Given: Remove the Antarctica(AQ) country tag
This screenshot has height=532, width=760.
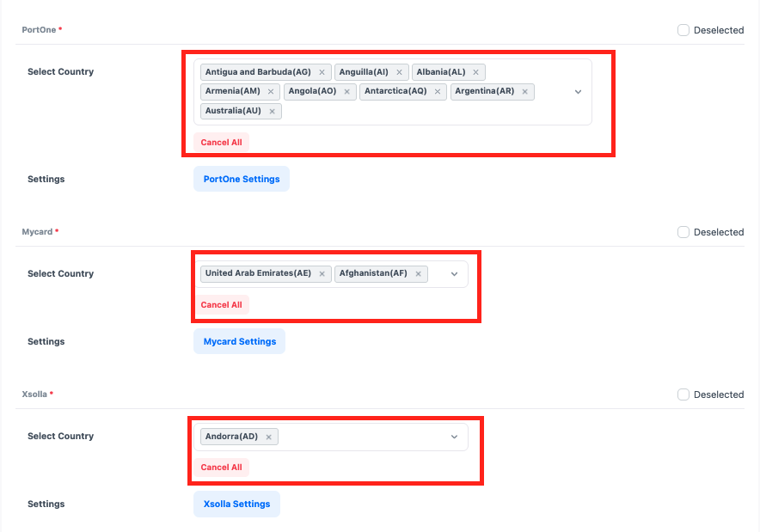Looking at the screenshot, I should click(438, 92).
